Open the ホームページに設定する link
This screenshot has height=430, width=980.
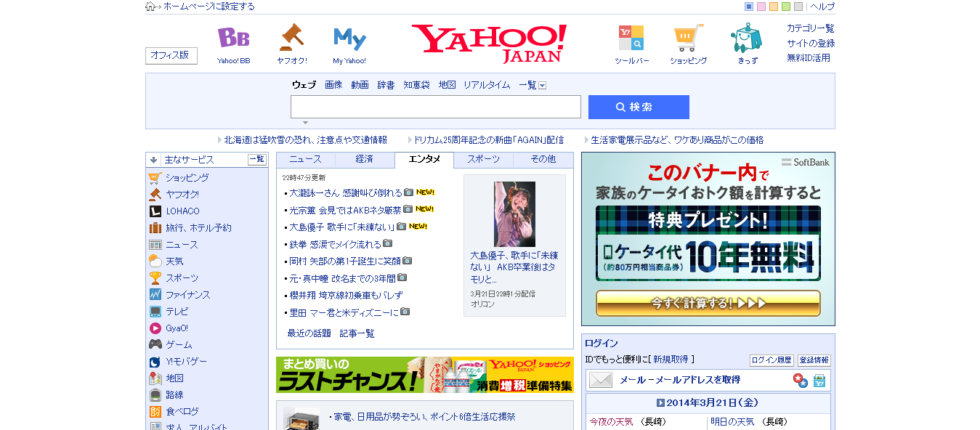(209, 7)
